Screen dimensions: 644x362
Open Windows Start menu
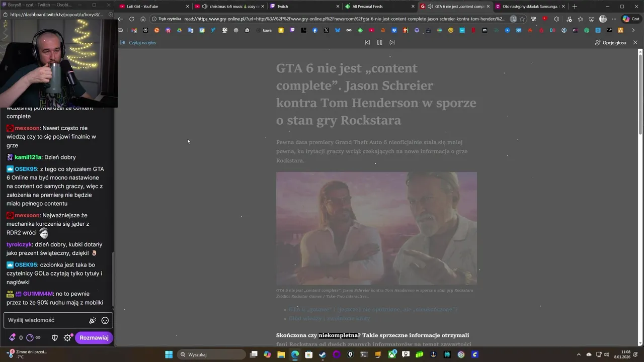(169, 354)
